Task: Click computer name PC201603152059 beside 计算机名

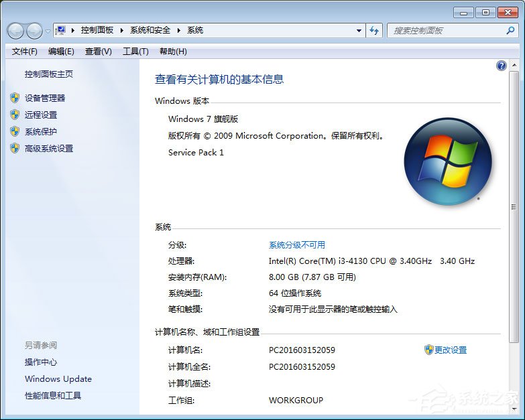Action: click(x=302, y=350)
